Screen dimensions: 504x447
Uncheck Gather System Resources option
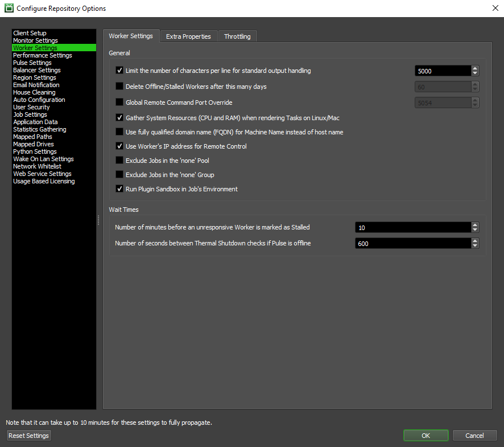point(119,118)
